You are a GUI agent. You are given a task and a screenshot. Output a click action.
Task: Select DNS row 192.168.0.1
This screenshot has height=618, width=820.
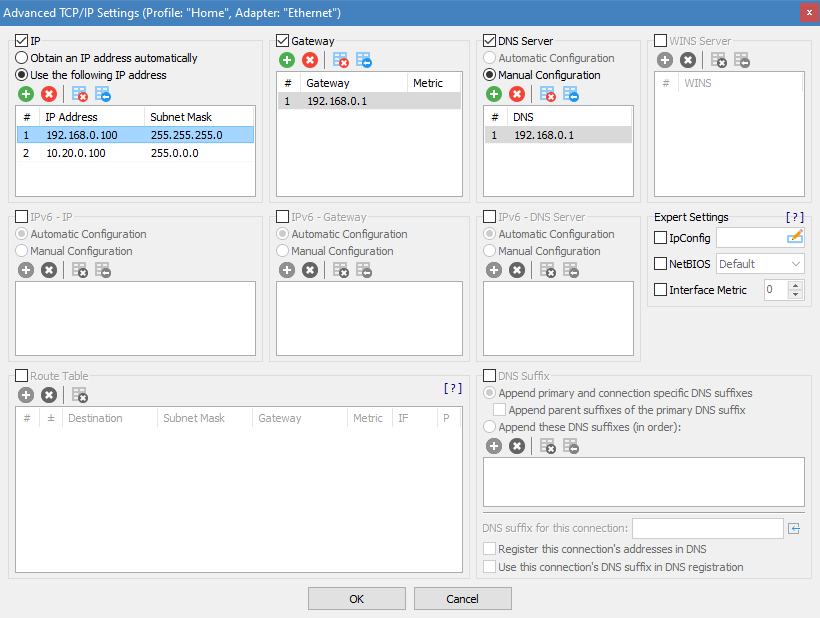pyautogui.click(x=558, y=135)
